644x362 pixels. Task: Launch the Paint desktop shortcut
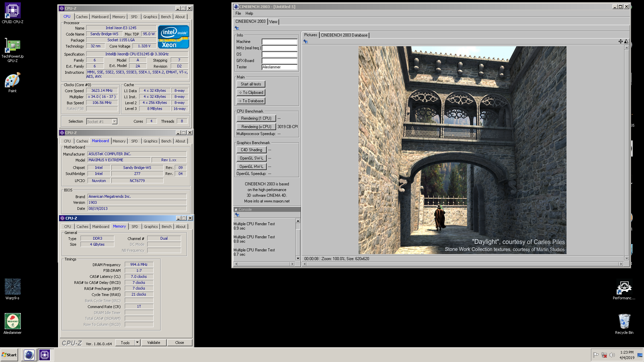click(12, 82)
